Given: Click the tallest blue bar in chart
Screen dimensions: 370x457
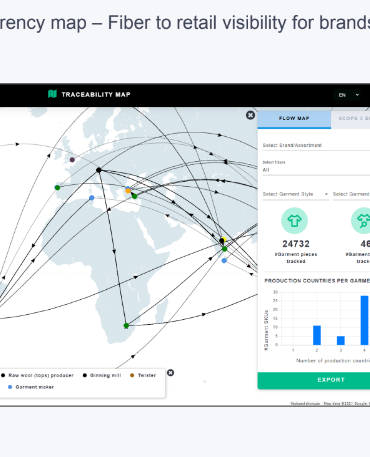Looking at the screenshot, I should pyautogui.click(x=364, y=320).
